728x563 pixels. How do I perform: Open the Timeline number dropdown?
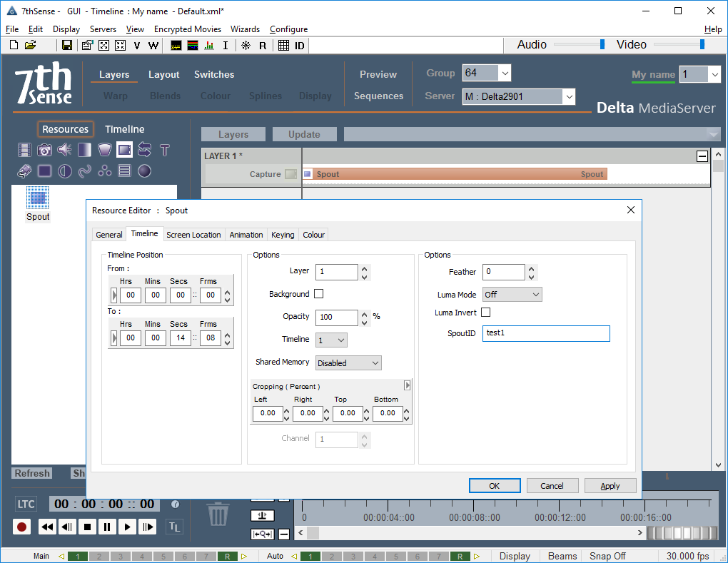coord(331,340)
